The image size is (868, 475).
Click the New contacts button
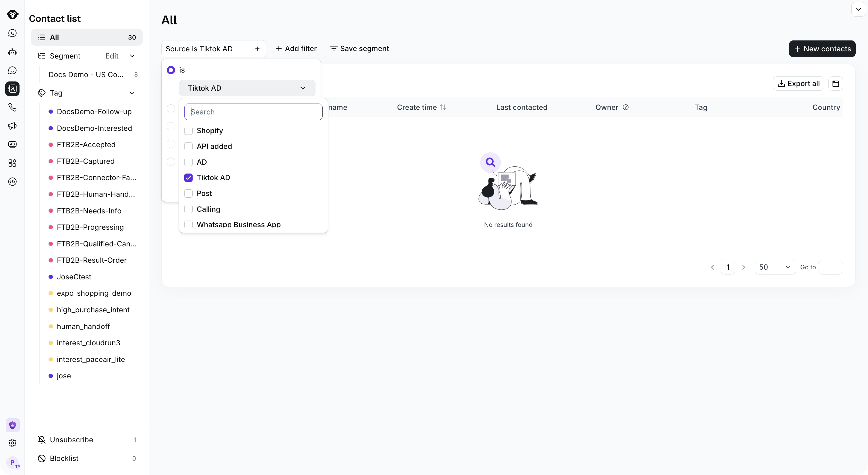(x=822, y=49)
